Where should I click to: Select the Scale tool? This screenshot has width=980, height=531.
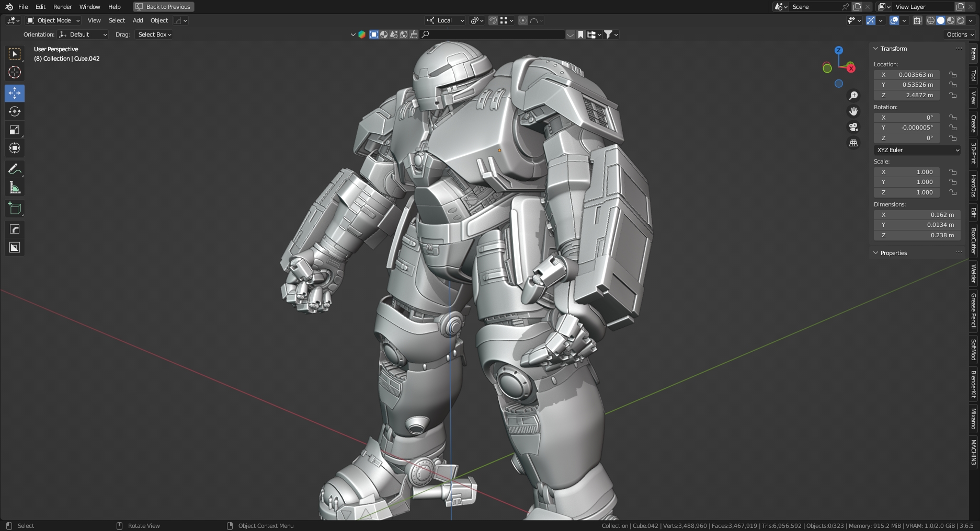pyautogui.click(x=15, y=130)
